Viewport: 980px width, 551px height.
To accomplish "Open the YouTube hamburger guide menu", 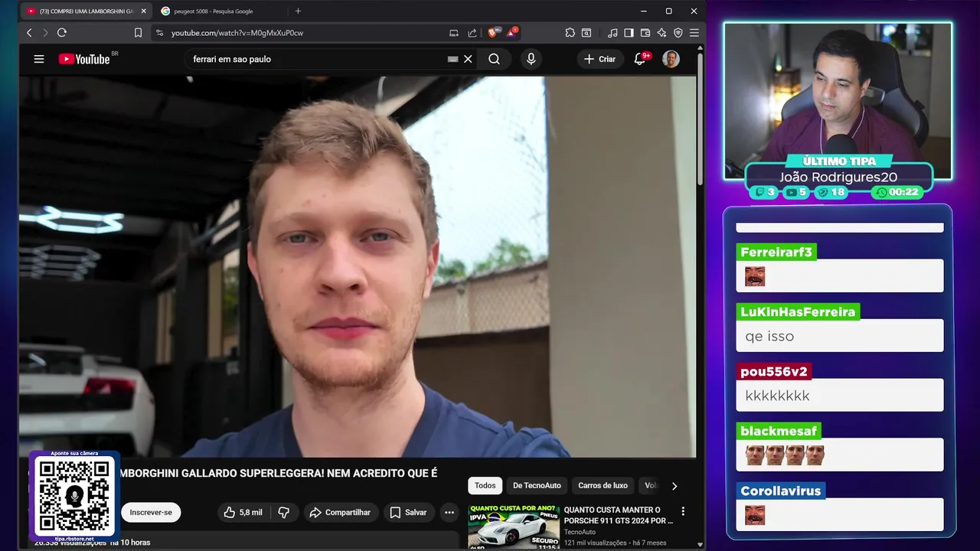I will coord(39,59).
